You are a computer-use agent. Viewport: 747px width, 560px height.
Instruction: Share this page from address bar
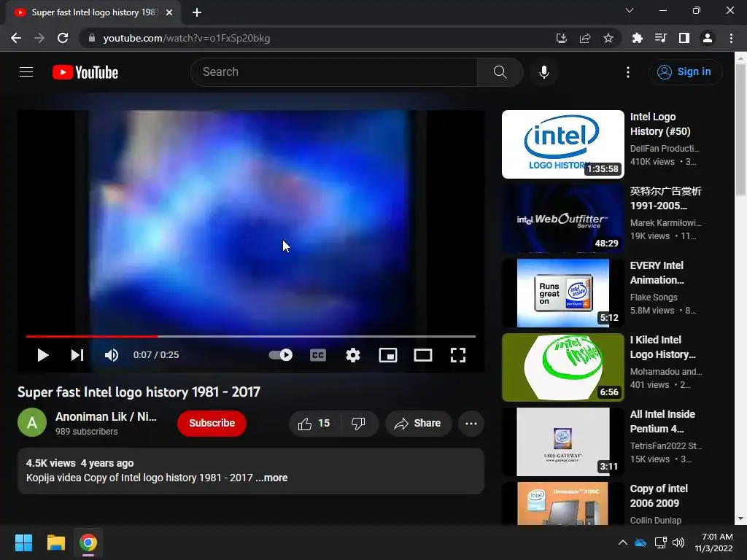click(x=585, y=38)
